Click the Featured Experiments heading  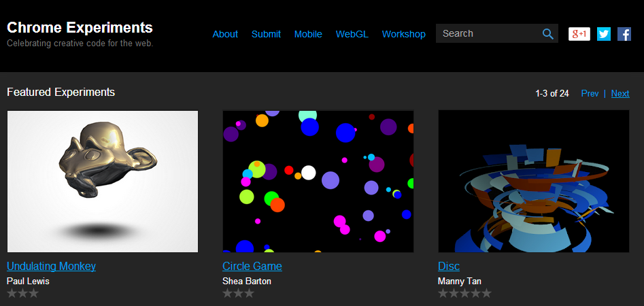(x=61, y=92)
